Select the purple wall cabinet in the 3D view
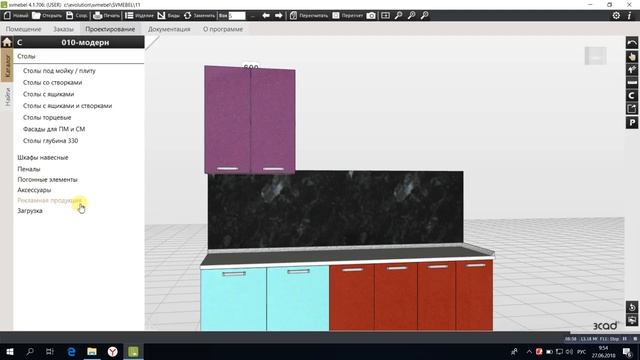Viewport: 640px width, 360px height. (x=249, y=120)
